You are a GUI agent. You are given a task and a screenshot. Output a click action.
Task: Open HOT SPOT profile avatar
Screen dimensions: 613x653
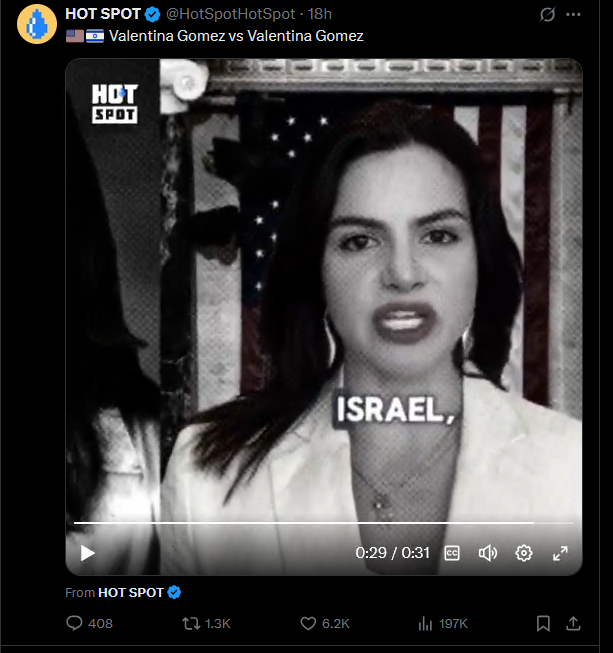tap(37, 24)
